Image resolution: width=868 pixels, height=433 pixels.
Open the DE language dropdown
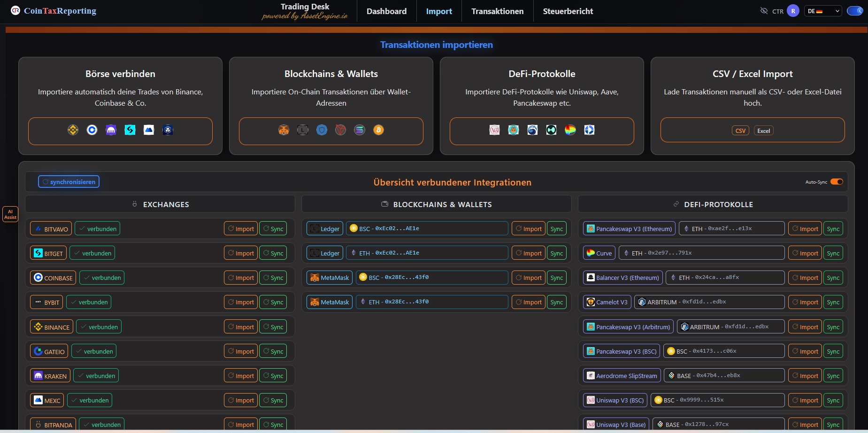[x=823, y=11]
